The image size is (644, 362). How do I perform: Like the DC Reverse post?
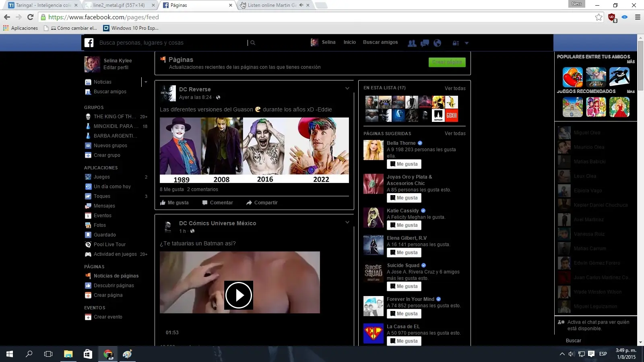coord(174,203)
